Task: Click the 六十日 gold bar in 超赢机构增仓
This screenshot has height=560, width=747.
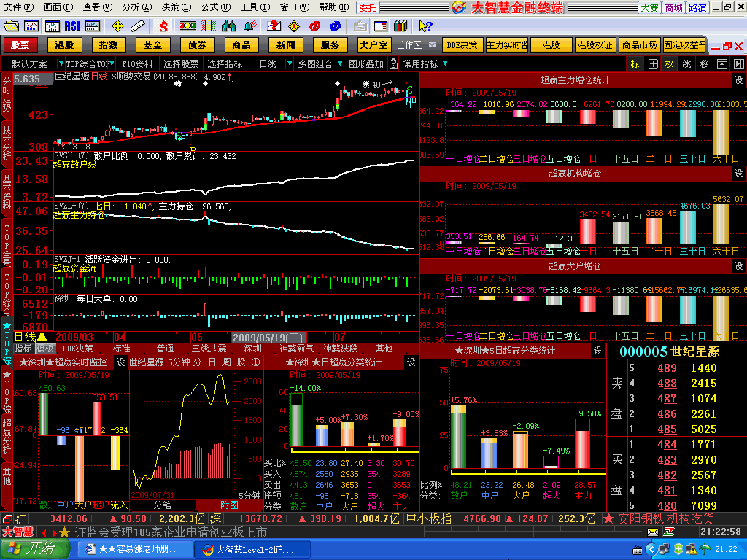Action: click(x=721, y=224)
